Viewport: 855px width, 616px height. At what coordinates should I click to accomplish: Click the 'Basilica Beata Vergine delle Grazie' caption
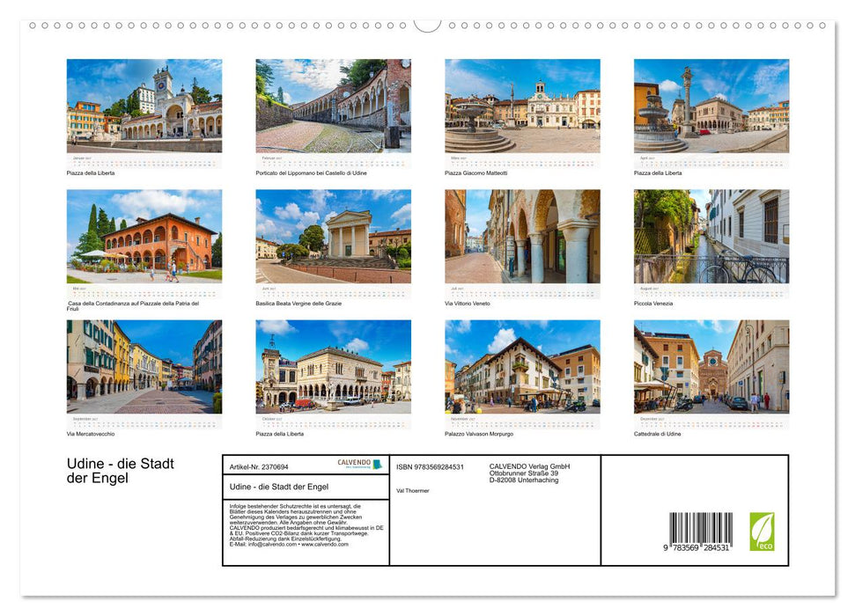(299, 303)
